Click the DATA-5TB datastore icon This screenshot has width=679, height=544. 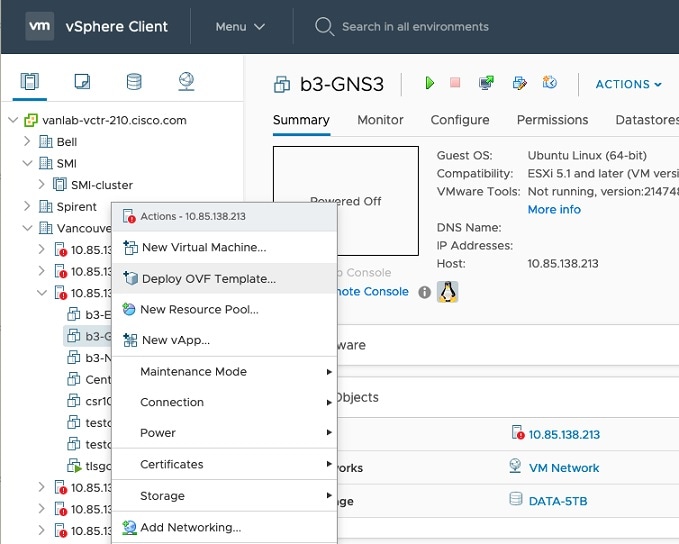pos(515,499)
